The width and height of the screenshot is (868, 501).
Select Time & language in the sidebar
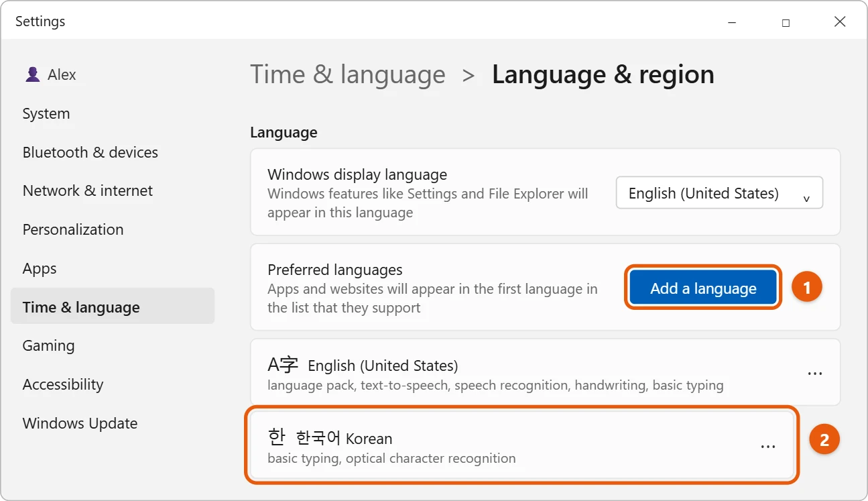pyautogui.click(x=113, y=307)
